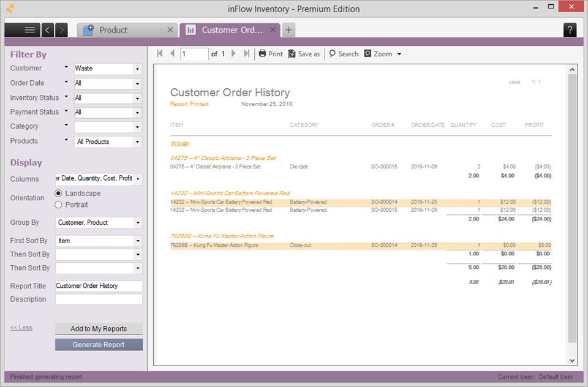Screen dimensions: 588x387
Task: Click the page number input box
Action: [x=194, y=54]
